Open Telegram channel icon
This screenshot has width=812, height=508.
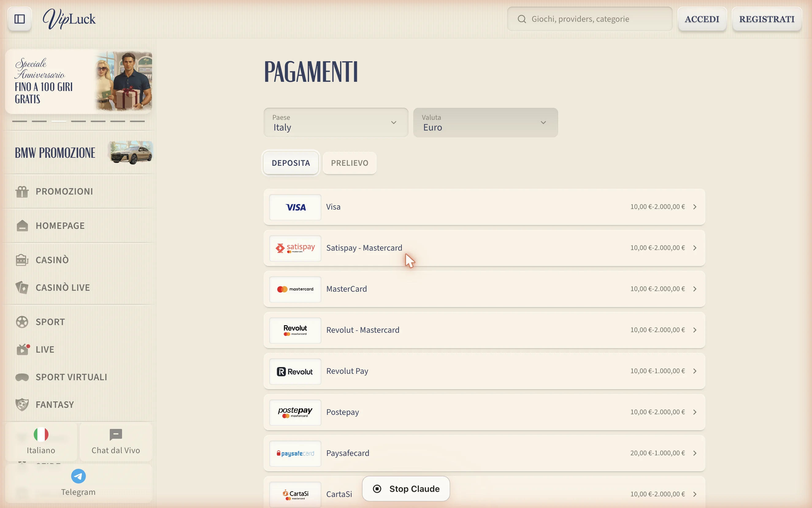78,476
